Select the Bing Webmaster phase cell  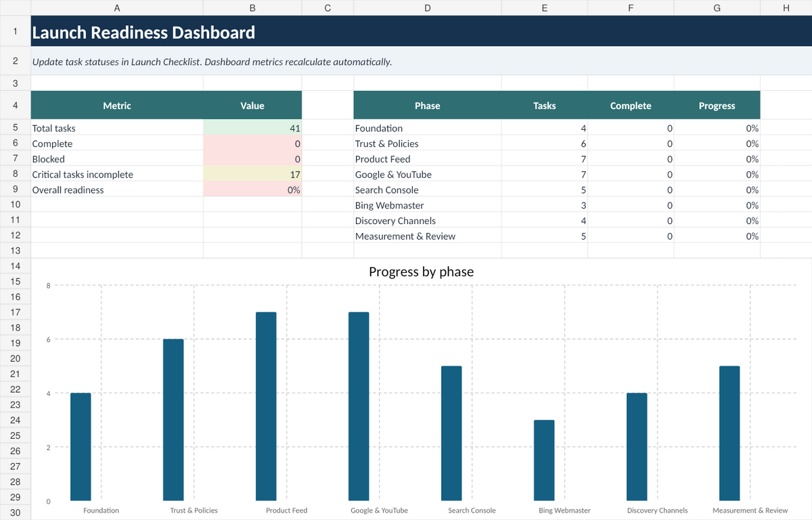[x=428, y=205]
